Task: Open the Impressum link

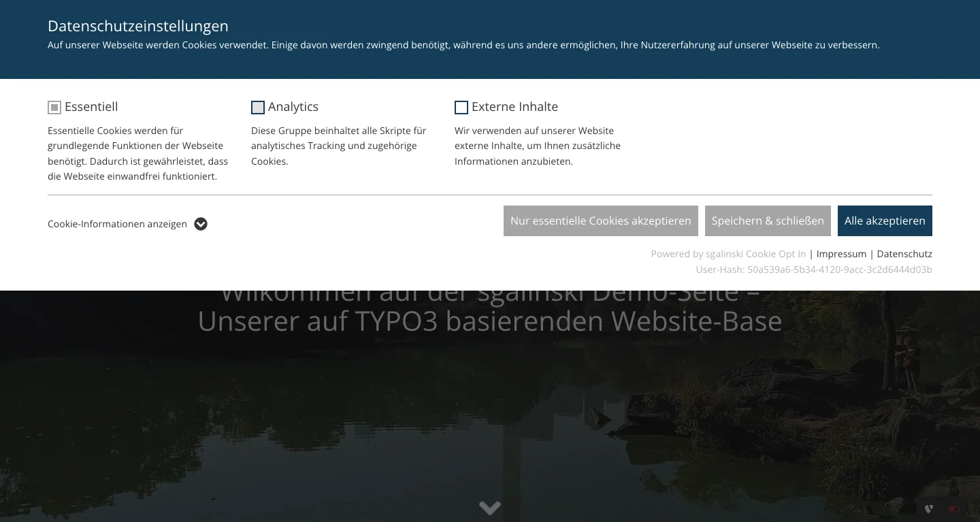Action: 841,253
